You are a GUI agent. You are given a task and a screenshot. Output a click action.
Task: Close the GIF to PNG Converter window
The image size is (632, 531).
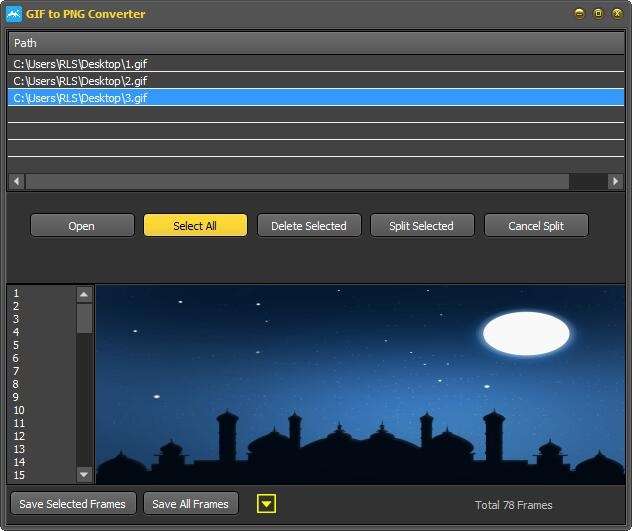pyautogui.click(x=617, y=14)
